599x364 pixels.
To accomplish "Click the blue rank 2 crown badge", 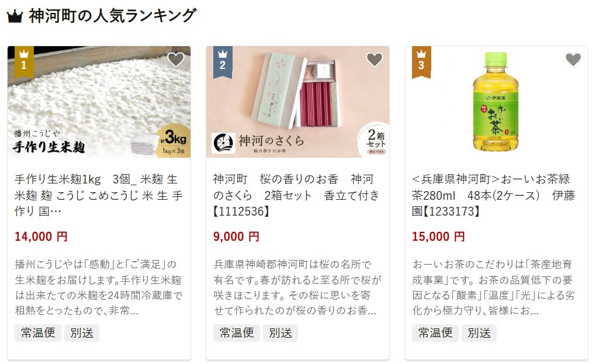I will tap(222, 62).
